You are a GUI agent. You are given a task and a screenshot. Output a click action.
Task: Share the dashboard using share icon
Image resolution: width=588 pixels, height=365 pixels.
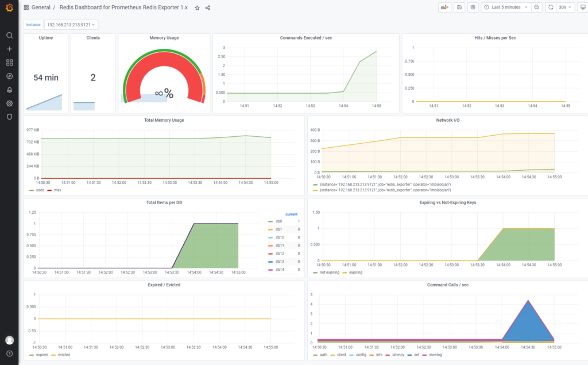208,8
